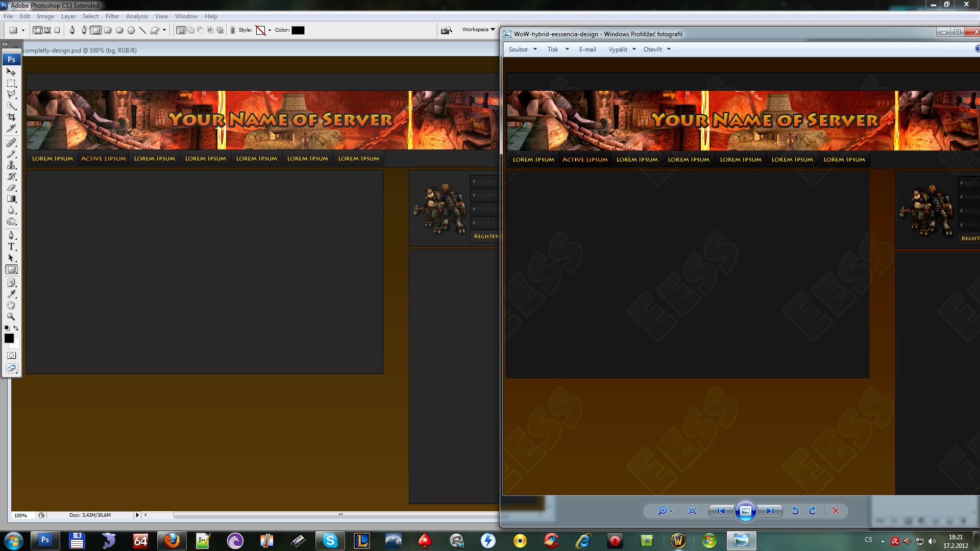This screenshot has height=551, width=980.
Task: Click the E-mail button in photo viewer
Action: pyautogui.click(x=587, y=49)
